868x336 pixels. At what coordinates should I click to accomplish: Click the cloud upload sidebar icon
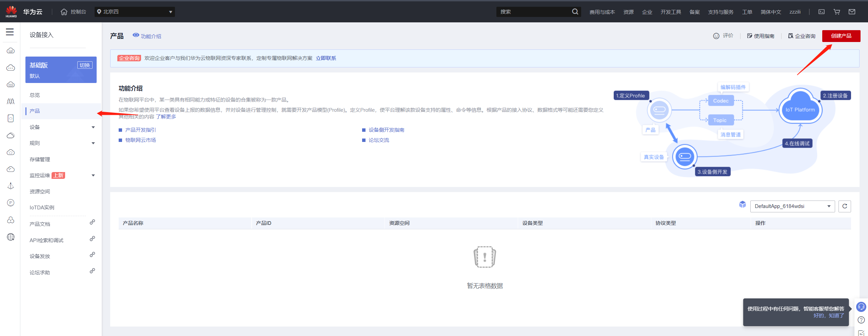(11, 152)
